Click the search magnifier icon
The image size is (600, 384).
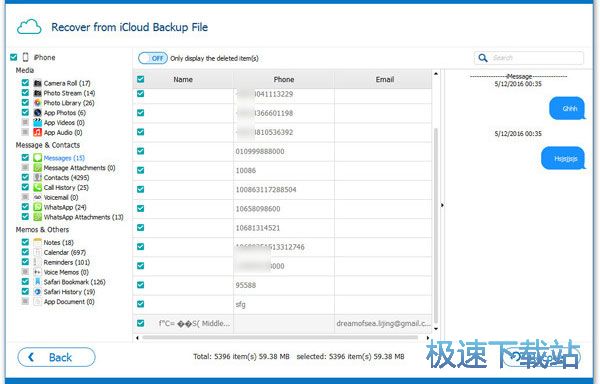click(x=483, y=58)
